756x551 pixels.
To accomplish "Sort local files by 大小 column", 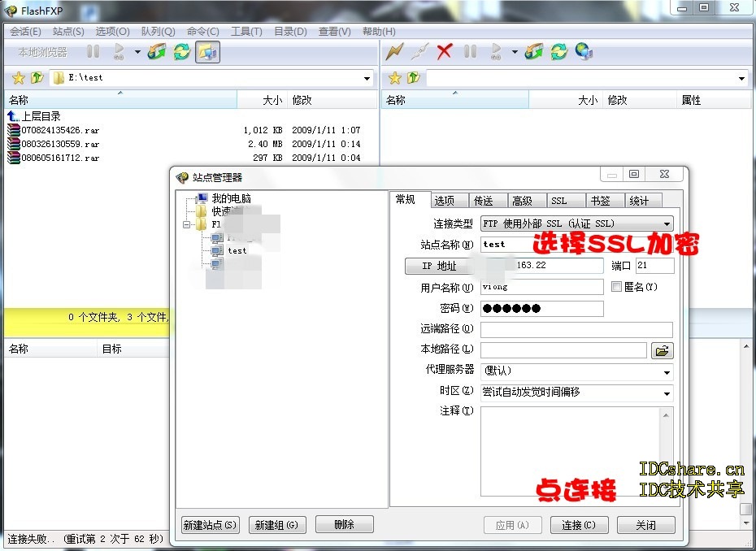I will pos(262,100).
